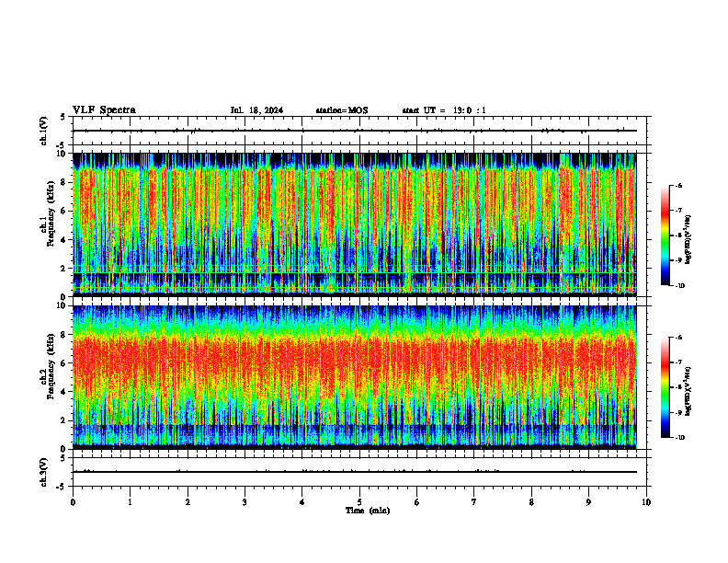Click the ch.3 voltage waveform trace
This screenshot has height=563, width=728.
[355, 472]
